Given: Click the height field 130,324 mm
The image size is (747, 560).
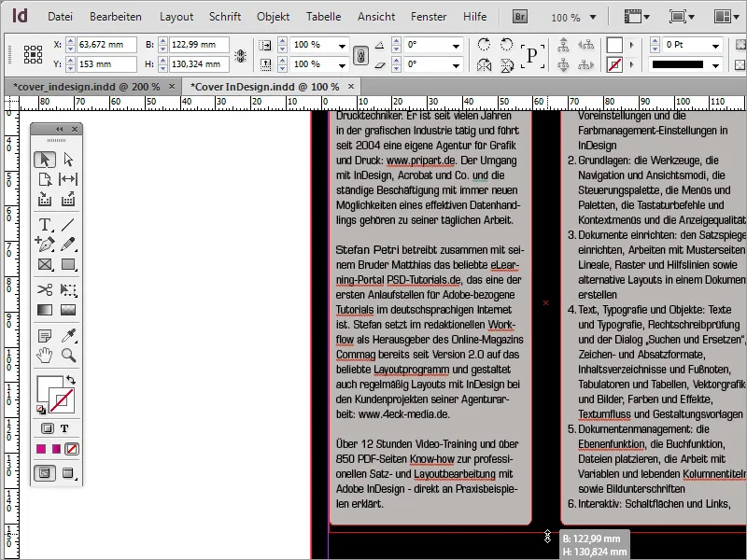Looking at the screenshot, I should click(x=199, y=63).
